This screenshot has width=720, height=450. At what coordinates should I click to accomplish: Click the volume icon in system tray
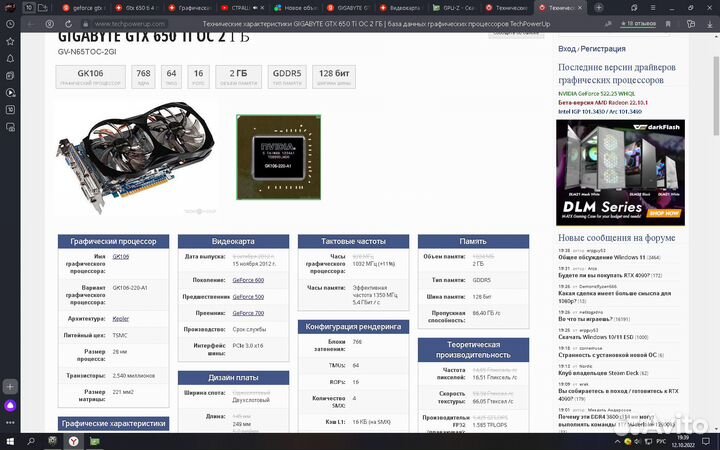638,442
